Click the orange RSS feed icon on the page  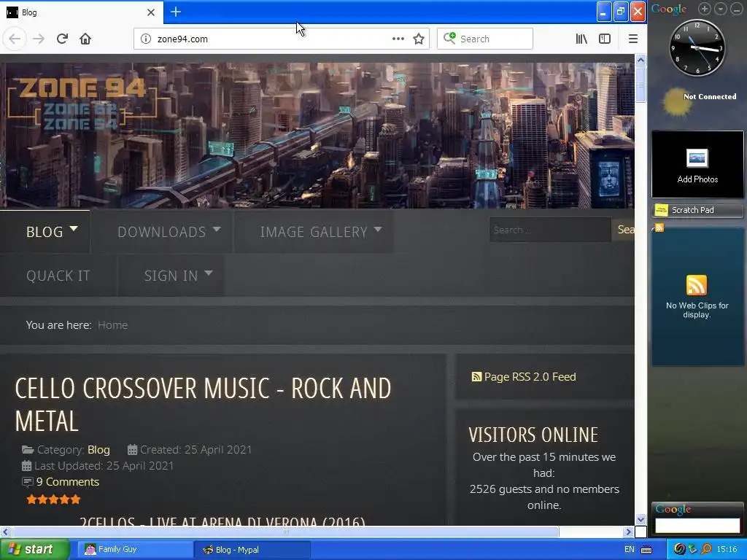tap(476, 377)
